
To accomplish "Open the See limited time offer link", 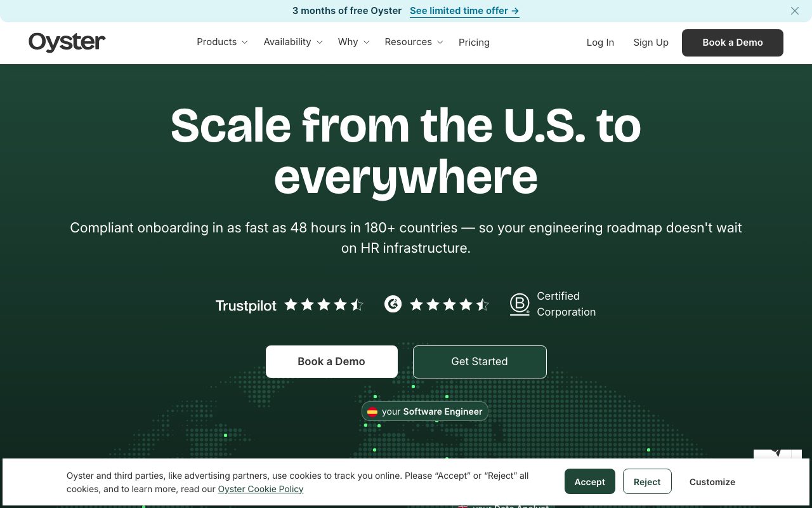I will click(x=464, y=11).
